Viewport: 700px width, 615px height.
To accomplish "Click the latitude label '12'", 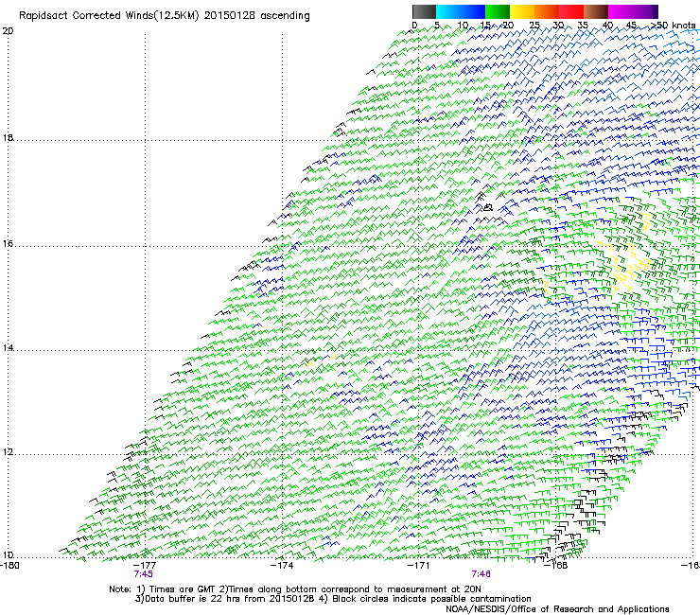I will click(8, 452).
